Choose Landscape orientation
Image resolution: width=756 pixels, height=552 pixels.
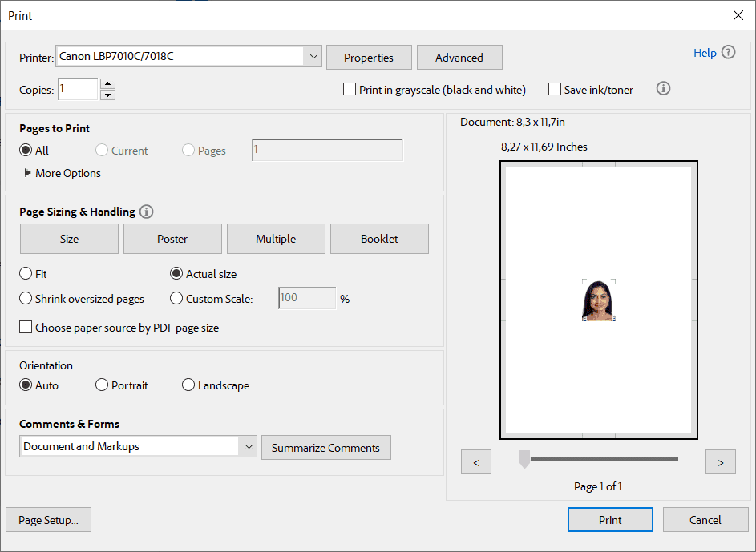point(188,385)
